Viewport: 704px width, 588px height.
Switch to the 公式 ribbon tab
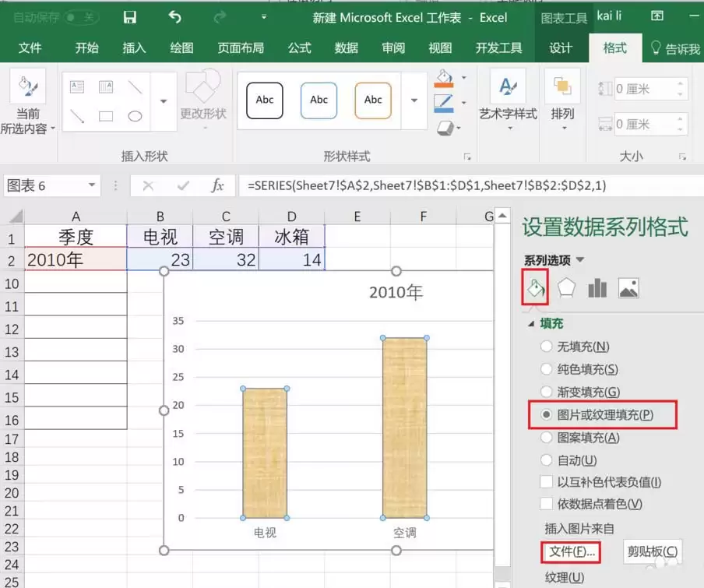tap(300, 48)
